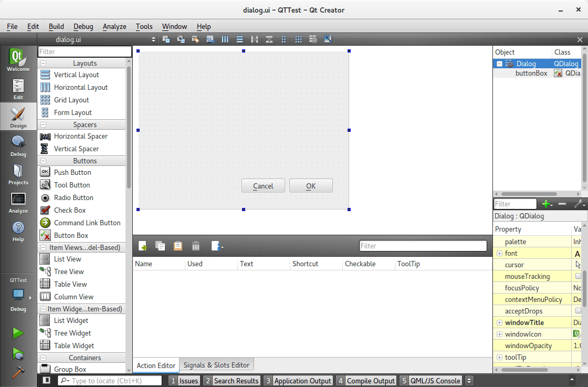The image size is (588, 387).
Task: Open the Analyze menu
Action: pyautogui.click(x=114, y=26)
